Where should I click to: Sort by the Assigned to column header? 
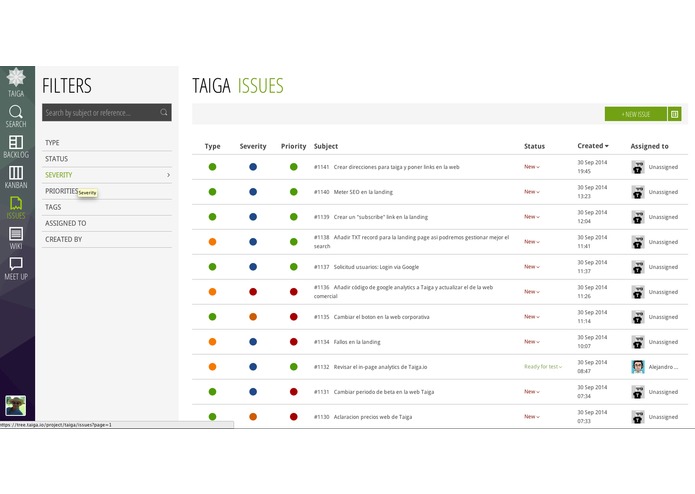[649, 146]
